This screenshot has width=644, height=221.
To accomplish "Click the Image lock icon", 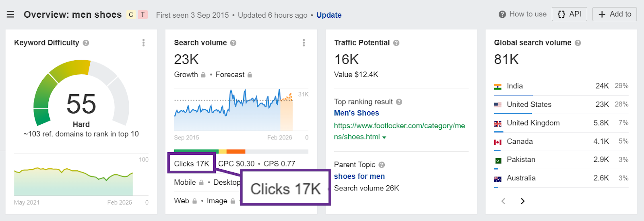I will [x=233, y=201].
